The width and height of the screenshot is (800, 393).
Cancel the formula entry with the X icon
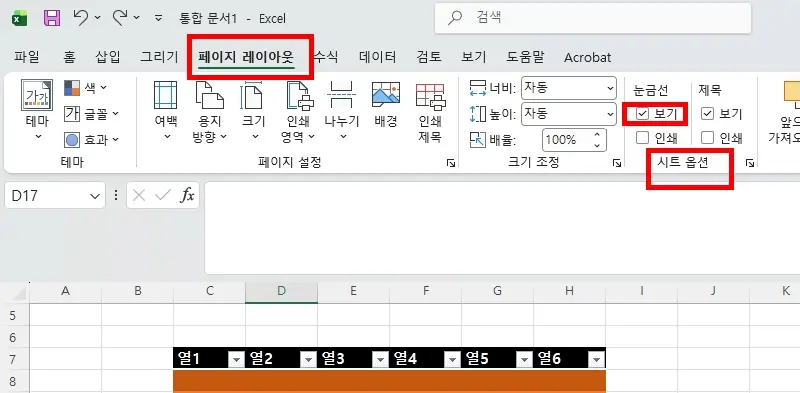pos(139,195)
